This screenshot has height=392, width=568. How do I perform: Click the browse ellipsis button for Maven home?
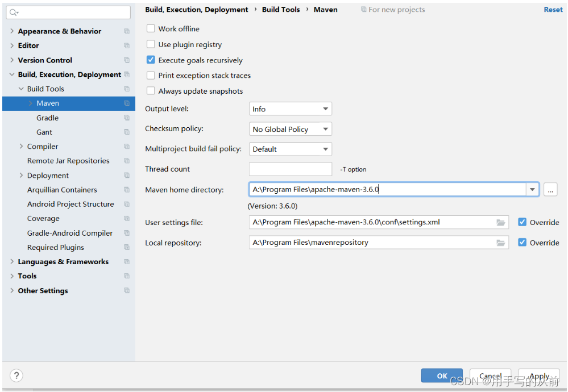pos(550,190)
